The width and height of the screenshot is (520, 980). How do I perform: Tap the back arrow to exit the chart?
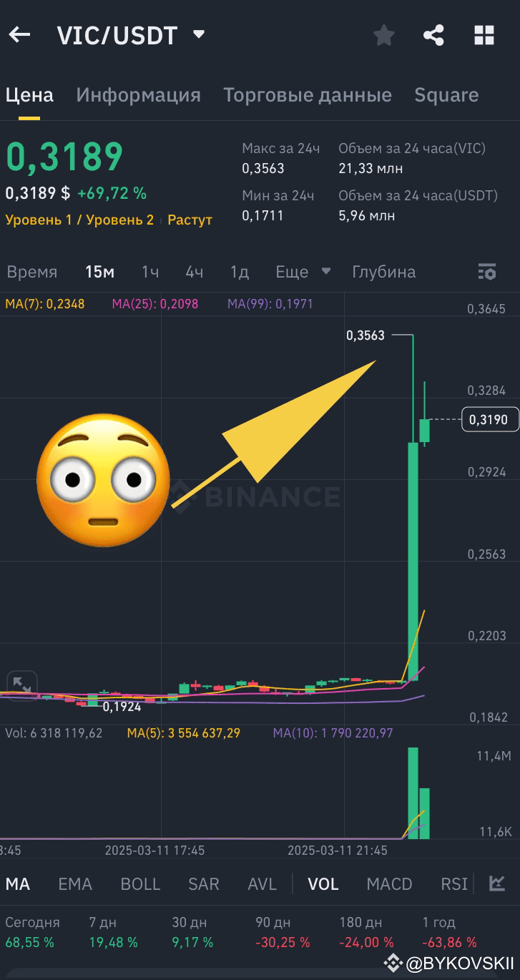click(x=19, y=34)
